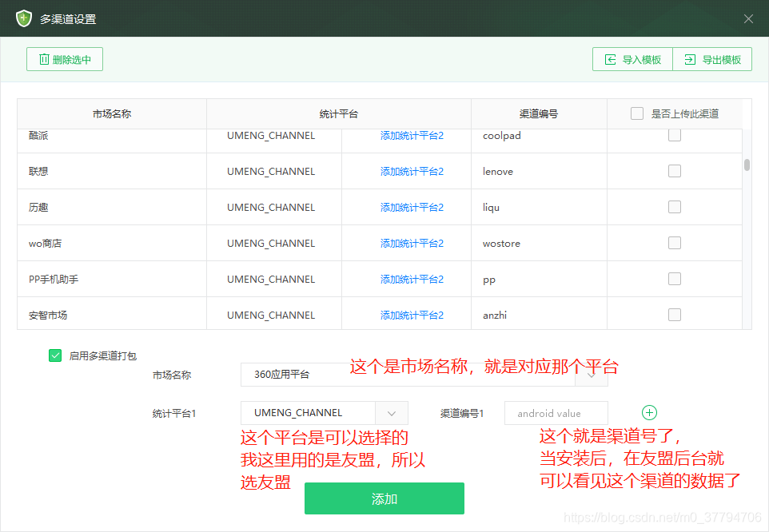Select the liqu channel code cell
The height and width of the screenshot is (532, 769).
coord(539,207)
